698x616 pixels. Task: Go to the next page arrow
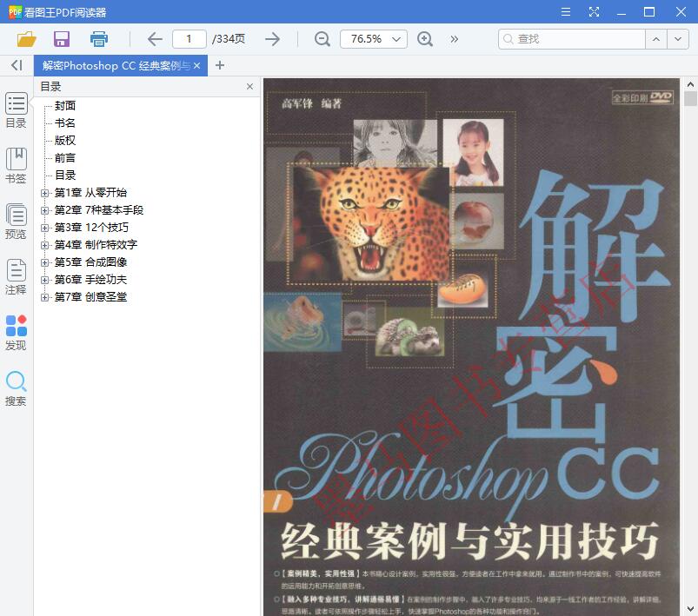point(272,39)
